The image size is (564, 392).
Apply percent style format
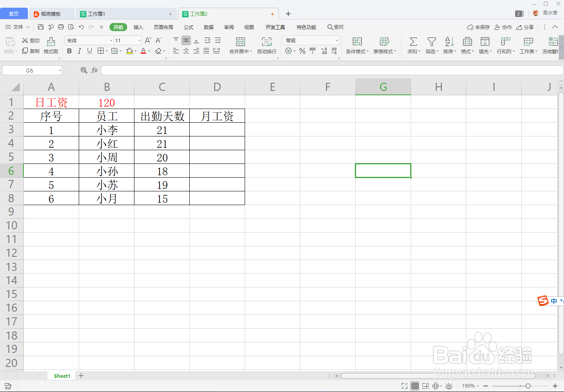coord(302,51)
